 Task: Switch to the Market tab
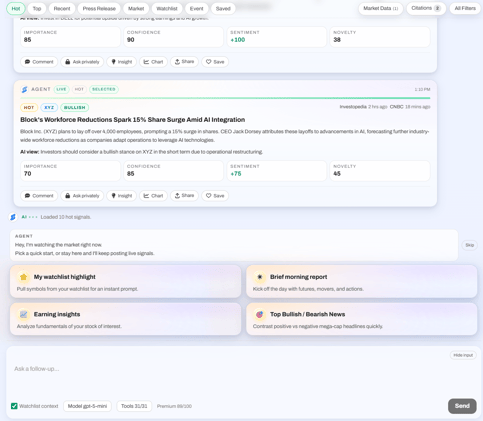click(136, 8)
